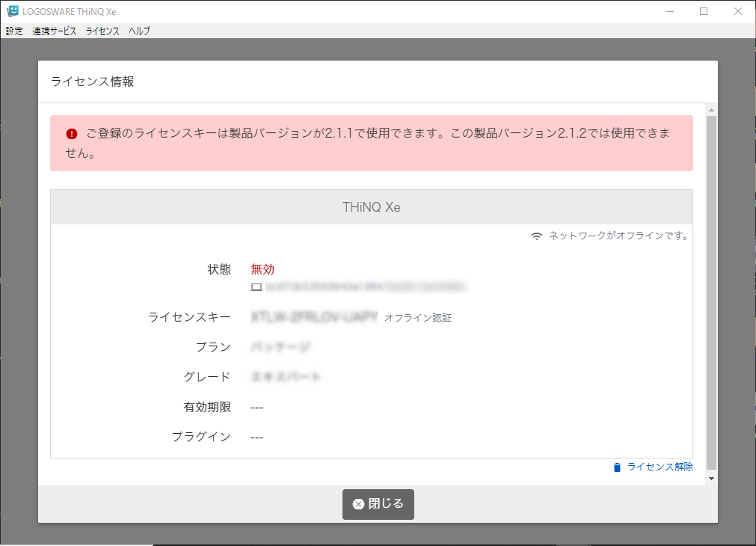Click the scrollbar down arrow in dialog
This screenshot has height=546, width=756.
pos(711,479)
